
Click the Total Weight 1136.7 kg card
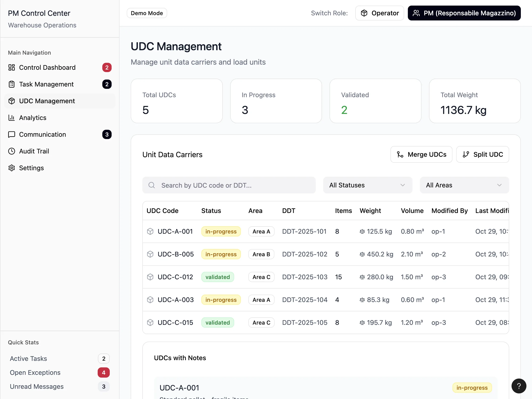pyautogui.click(x=475, y=101)
